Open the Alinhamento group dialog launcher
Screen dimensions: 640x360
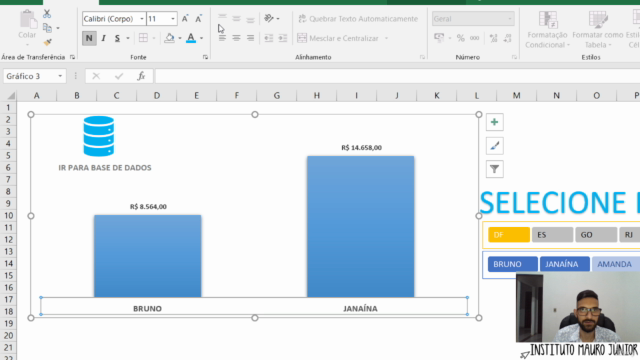click(x=422, y=57)
